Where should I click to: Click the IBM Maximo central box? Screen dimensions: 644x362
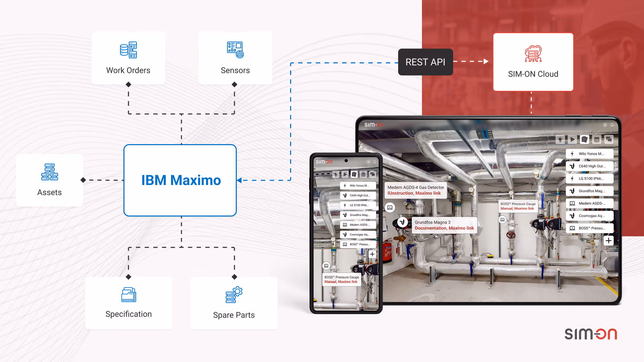pyautogui.click(x=180, y=180)
